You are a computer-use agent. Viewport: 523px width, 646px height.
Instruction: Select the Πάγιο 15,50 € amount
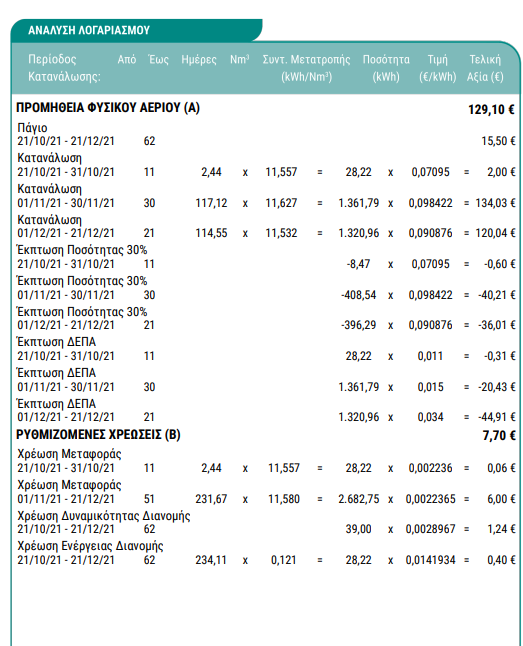(498, 141)
